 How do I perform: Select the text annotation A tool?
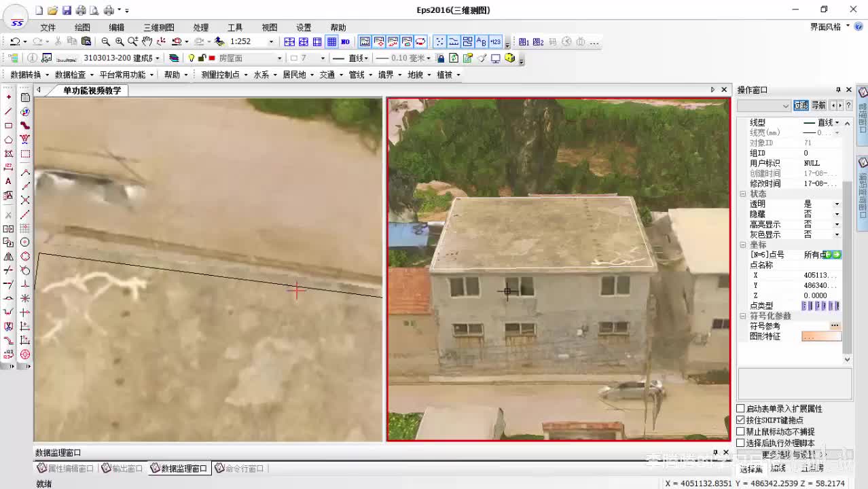point(8,181)
